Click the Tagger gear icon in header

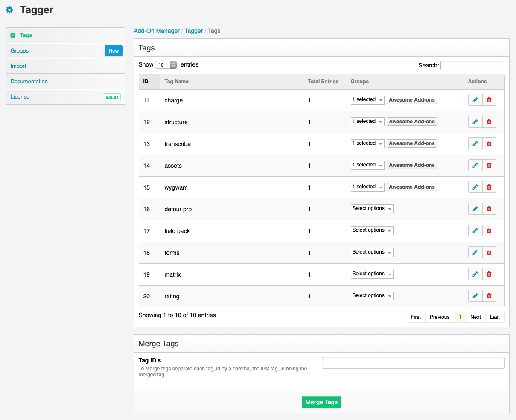pos(9,10)
